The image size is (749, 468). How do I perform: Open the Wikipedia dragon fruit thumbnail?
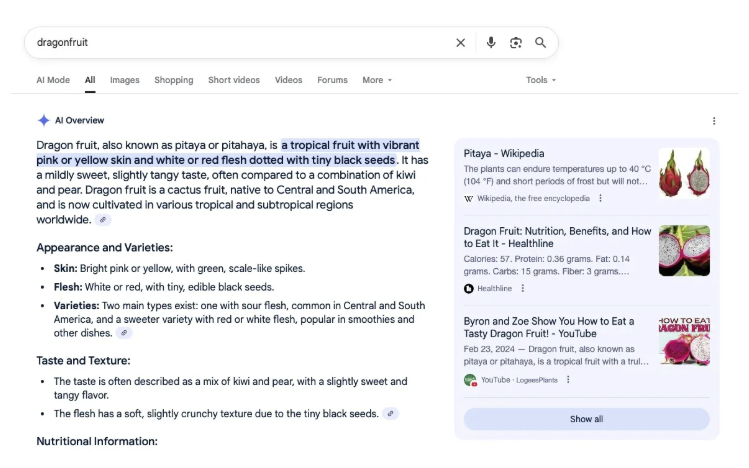[684, 173]
